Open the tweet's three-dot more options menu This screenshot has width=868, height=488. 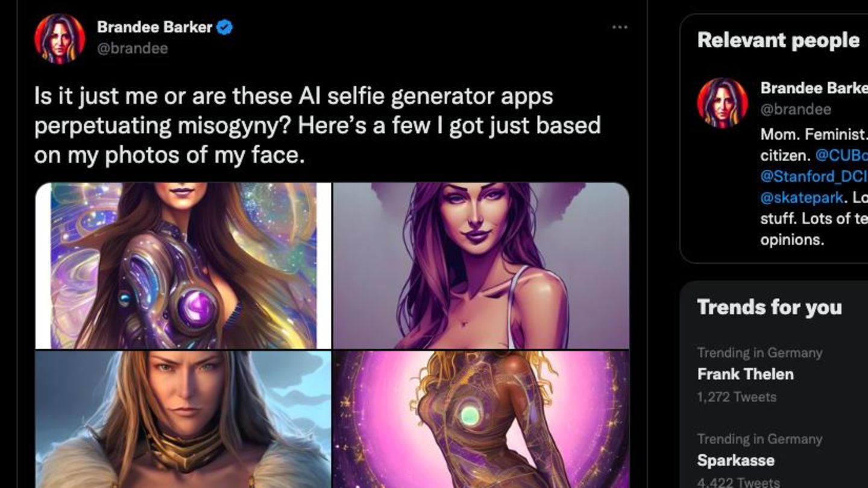(620, 28)
